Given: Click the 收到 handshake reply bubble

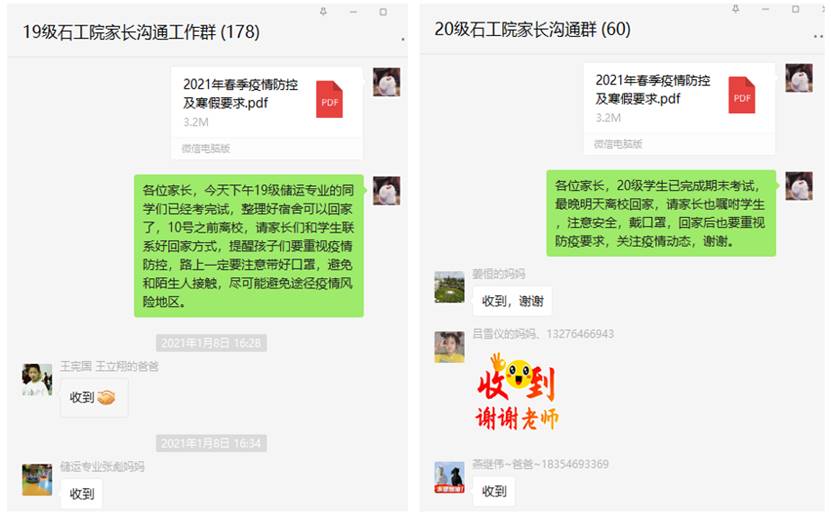Looking at the screenshot, I should [x=94, y=397].
